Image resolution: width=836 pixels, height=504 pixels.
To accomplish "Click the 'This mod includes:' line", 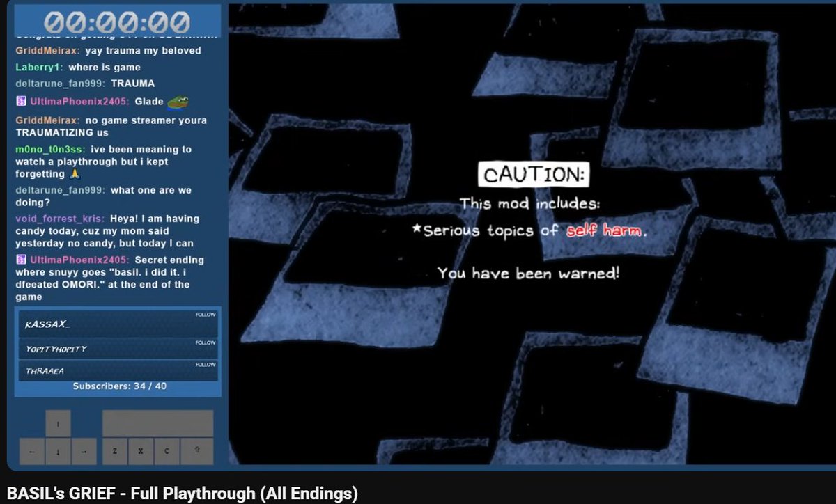I will 529,204.
